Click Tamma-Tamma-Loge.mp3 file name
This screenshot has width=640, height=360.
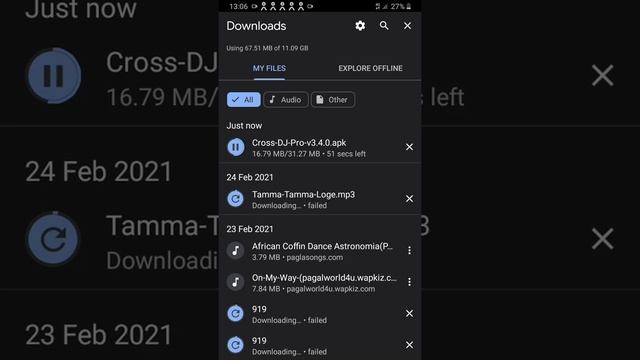tap(303, 195)
